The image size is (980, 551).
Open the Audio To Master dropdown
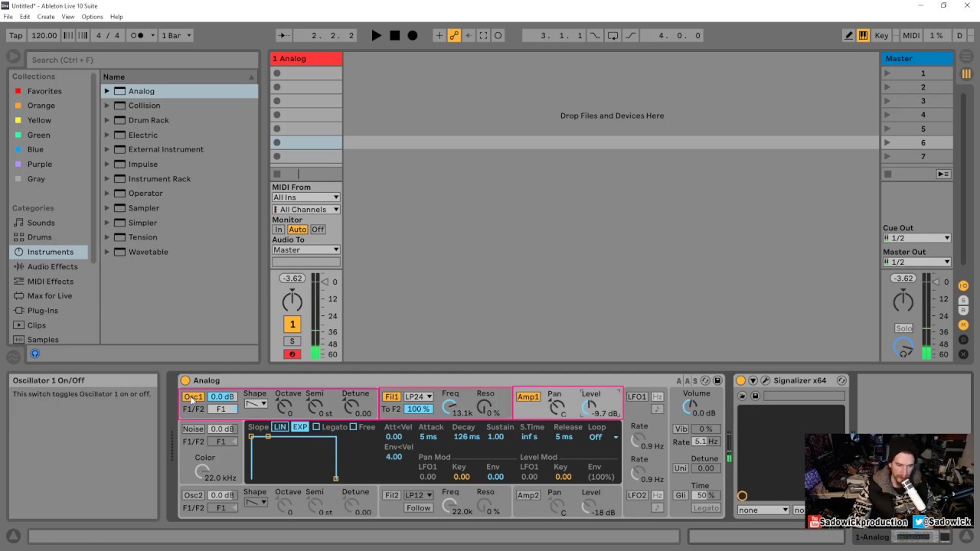pyautogui.click(x=306, y=249)
